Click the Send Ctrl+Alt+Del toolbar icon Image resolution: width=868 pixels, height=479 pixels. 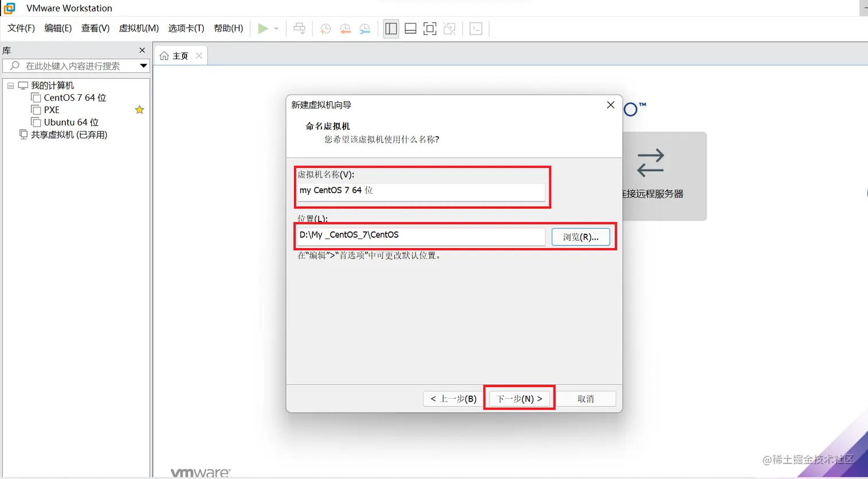click(x=299, y=28)
